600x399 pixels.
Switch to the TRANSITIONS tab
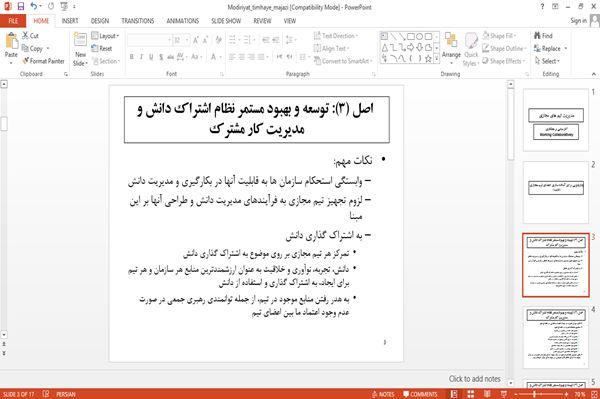pos(138,21)
